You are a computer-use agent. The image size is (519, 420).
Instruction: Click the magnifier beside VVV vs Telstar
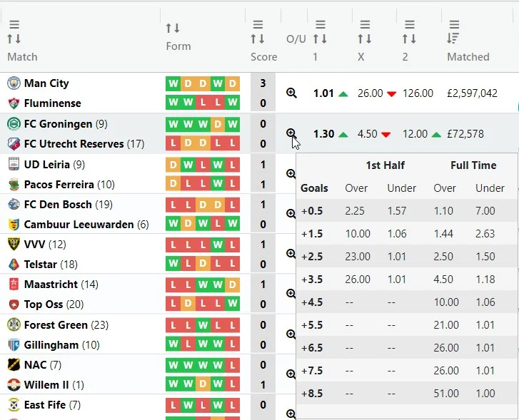(x=291, y=253)
